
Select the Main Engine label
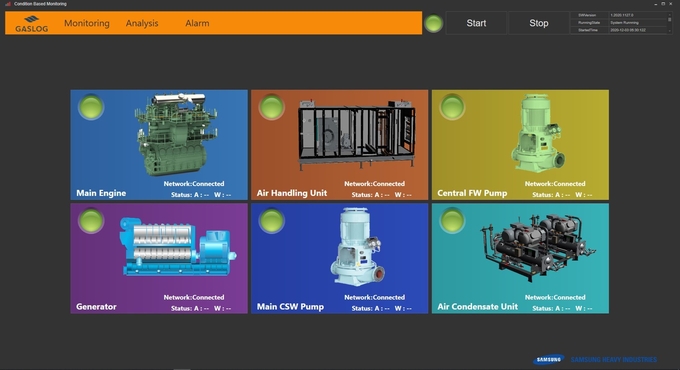101,193
